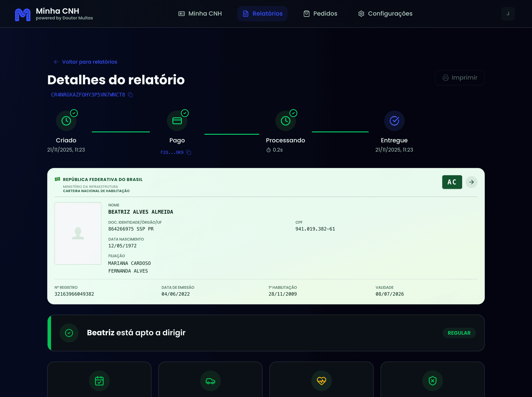Screen dimensions: 532x397
Task: Switch to the Relatórios tab
Action: (262, 14)
